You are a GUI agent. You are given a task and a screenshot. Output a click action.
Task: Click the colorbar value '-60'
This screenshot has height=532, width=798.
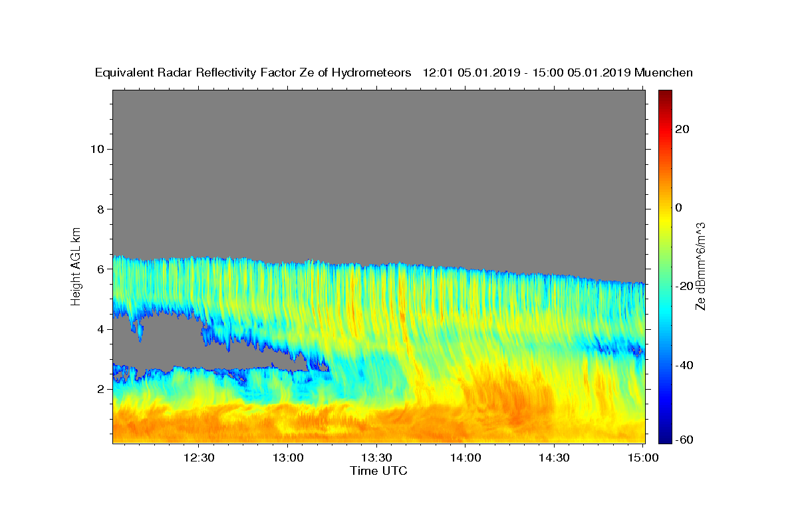(x=684, y=440)
